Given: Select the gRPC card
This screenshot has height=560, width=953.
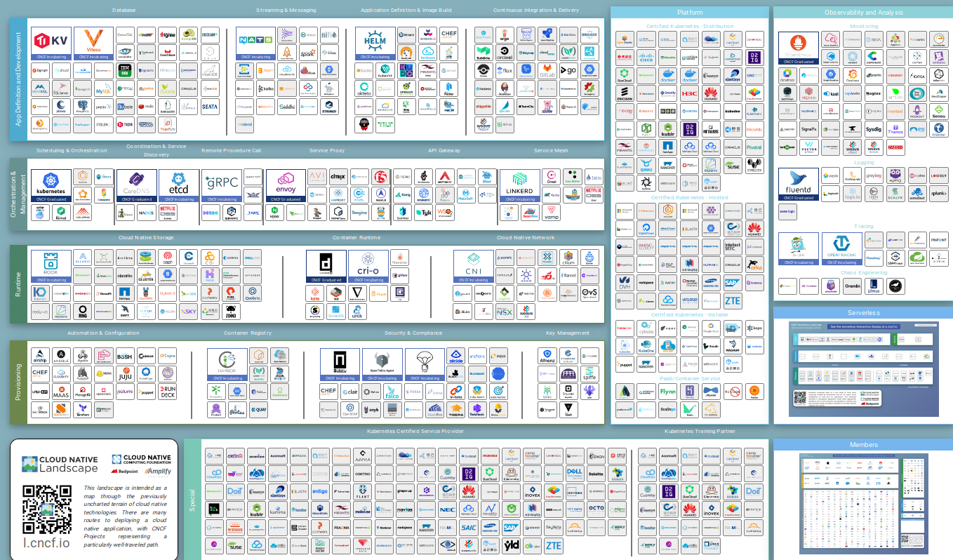Looking at the screenshot, I should (222, 186).
